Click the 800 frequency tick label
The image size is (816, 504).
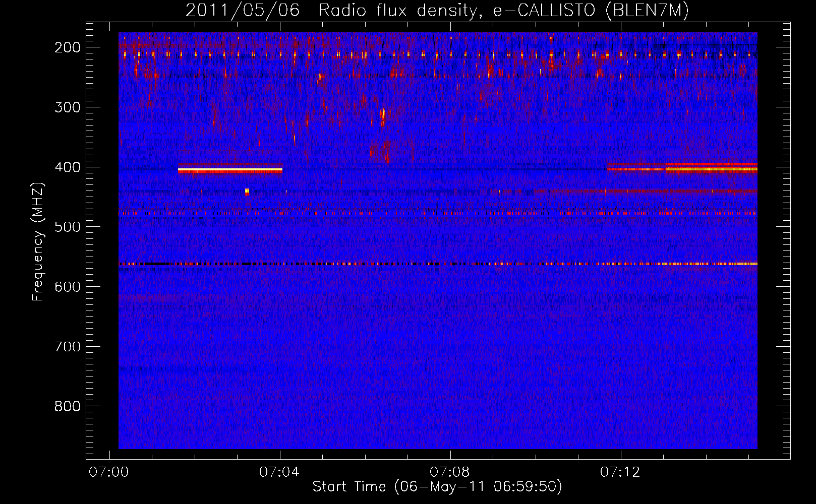coord(67,406)
